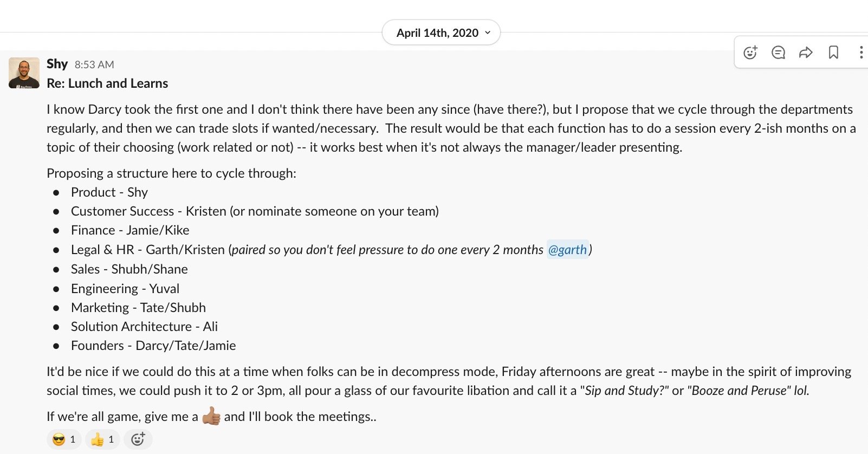The image size is (868, 454).
Task: Add another reaction below the message
Action: (138, 439)
